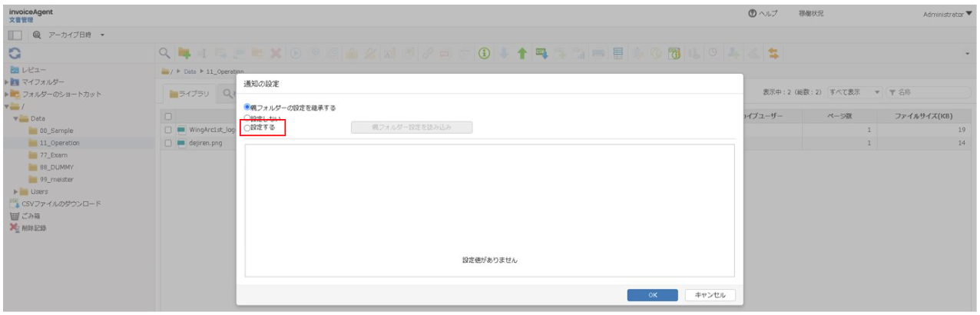Switch to the ライブラリ tab
The image size is (980, 315).
(x=189, y=93)
